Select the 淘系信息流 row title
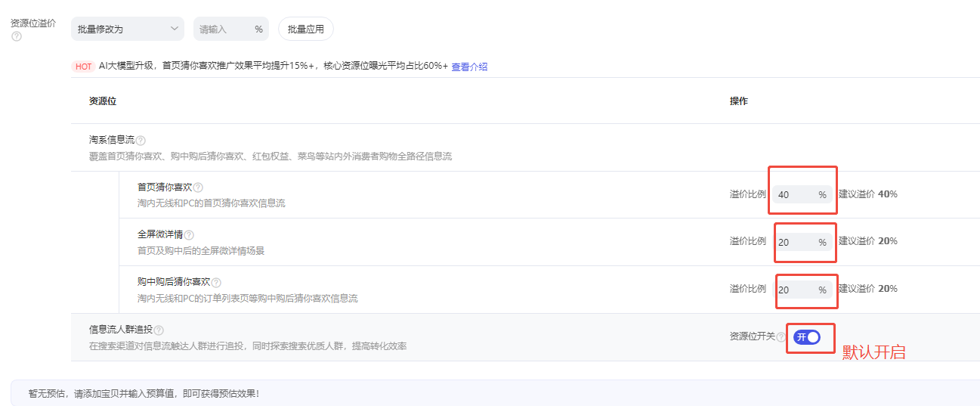 point(111,140)
